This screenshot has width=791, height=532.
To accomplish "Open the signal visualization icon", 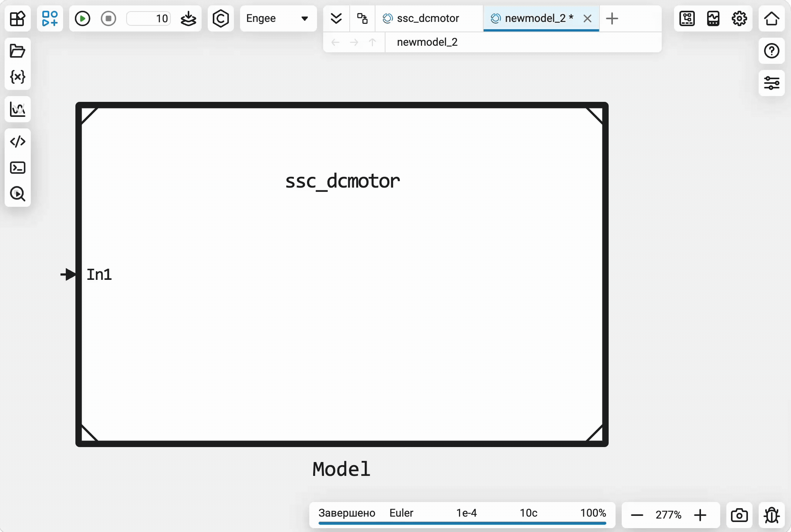I will click(x=713, y=18).
